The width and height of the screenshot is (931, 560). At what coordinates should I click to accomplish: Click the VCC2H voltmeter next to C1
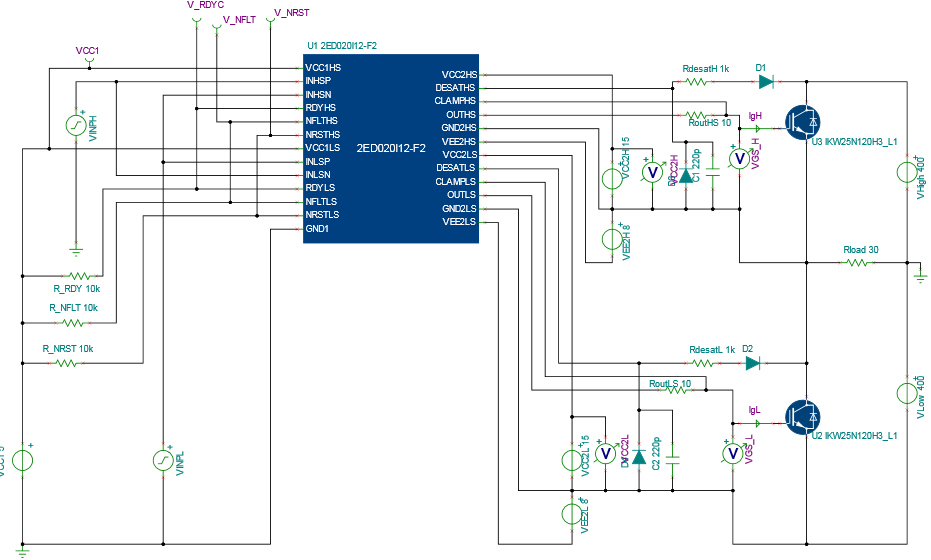coord(653,172)
